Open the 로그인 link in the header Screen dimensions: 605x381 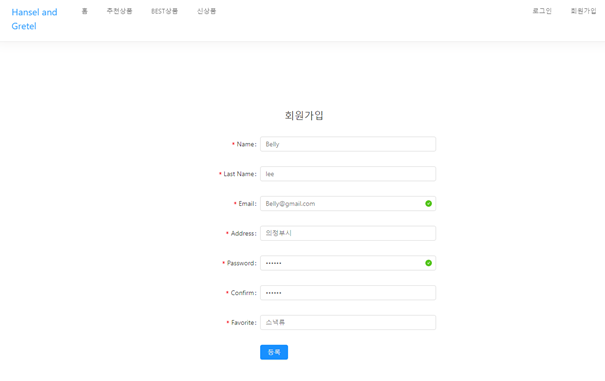[542, 11]
